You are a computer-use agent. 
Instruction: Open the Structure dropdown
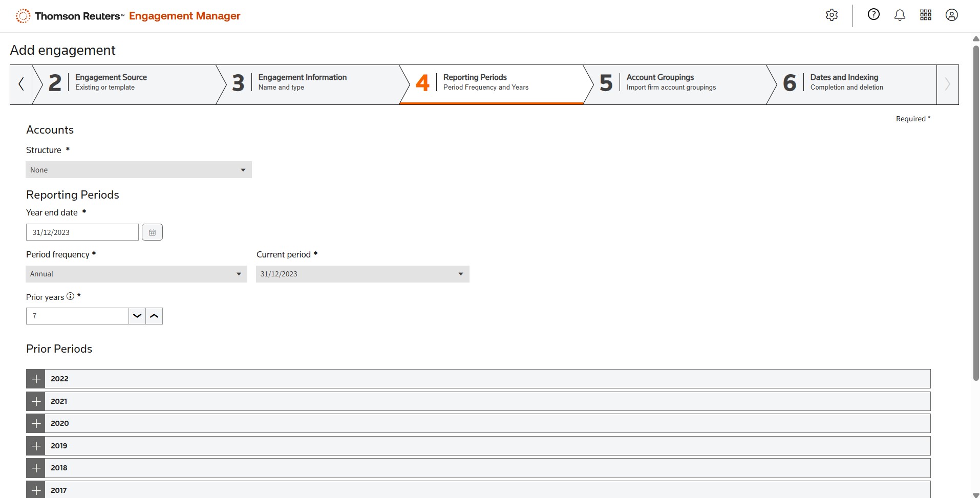click(138, 170)
